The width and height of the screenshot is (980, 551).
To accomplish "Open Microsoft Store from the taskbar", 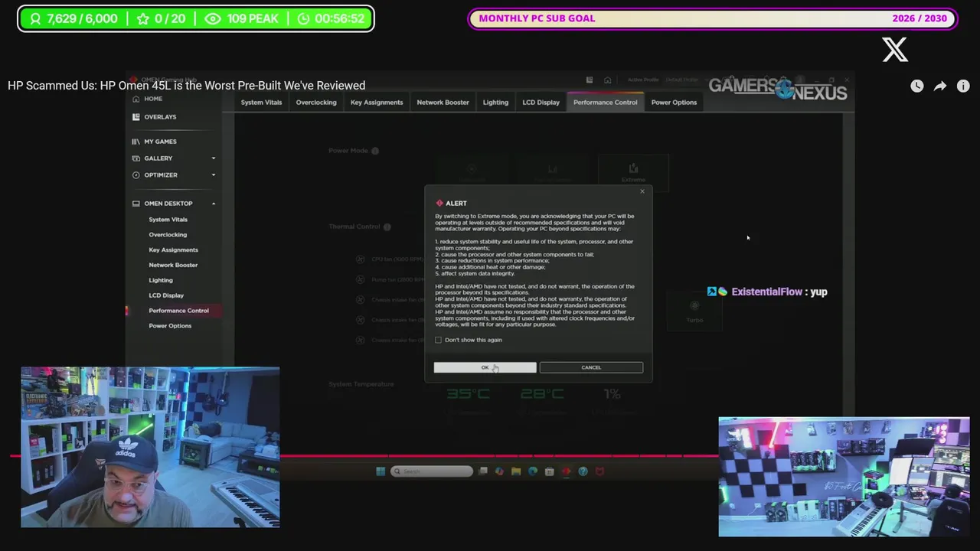I will coord(550,471).
